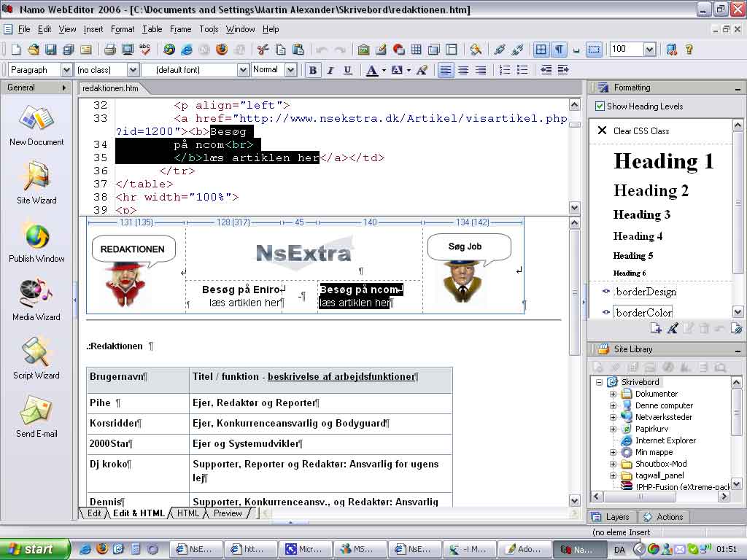Click the Insert Image toolbar icon
The image size is (747, 560).
[x=363, y=50]
